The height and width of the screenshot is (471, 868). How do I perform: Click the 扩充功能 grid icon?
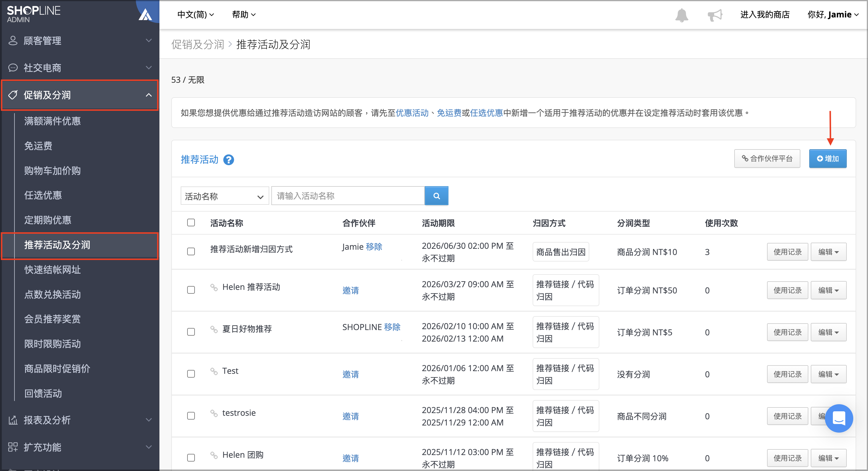coord(13,447)
